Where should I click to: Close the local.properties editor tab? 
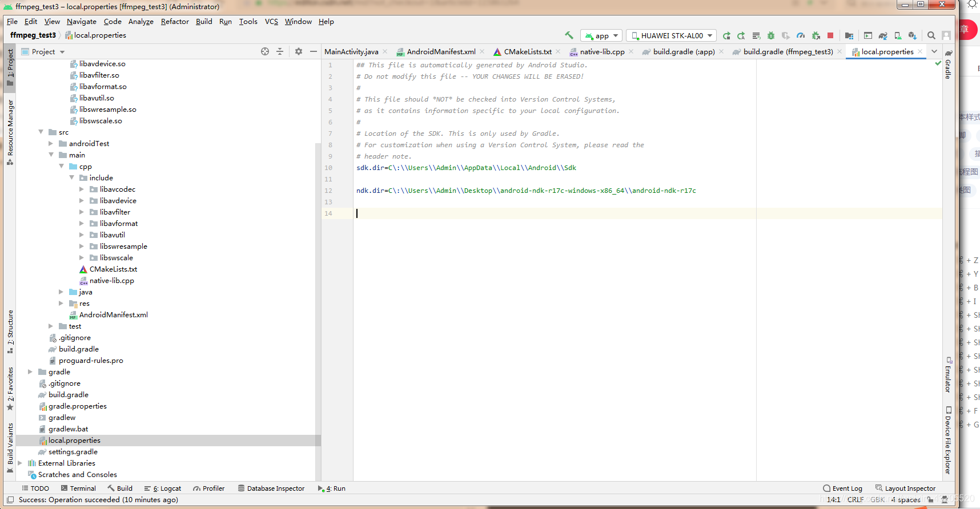920,51
